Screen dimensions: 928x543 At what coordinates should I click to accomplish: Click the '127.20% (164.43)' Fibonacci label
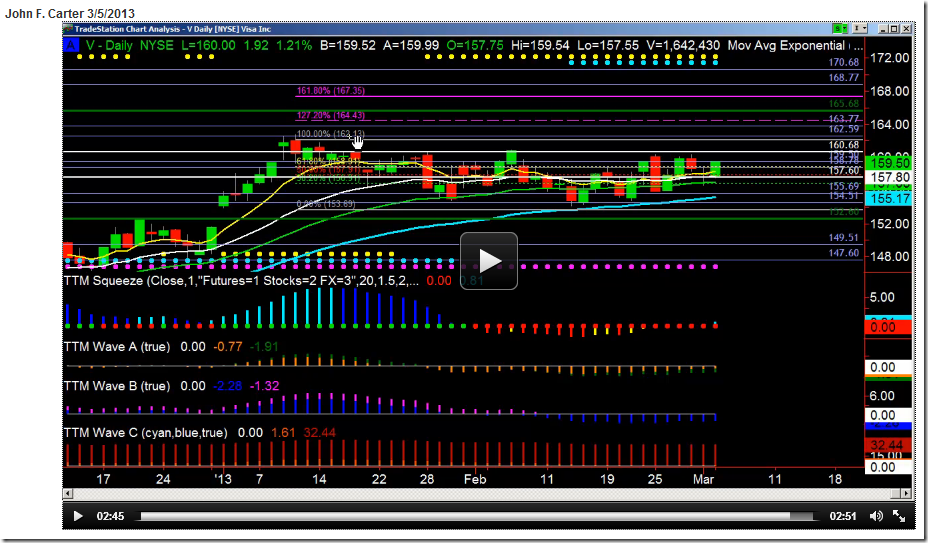coord(330,115)
